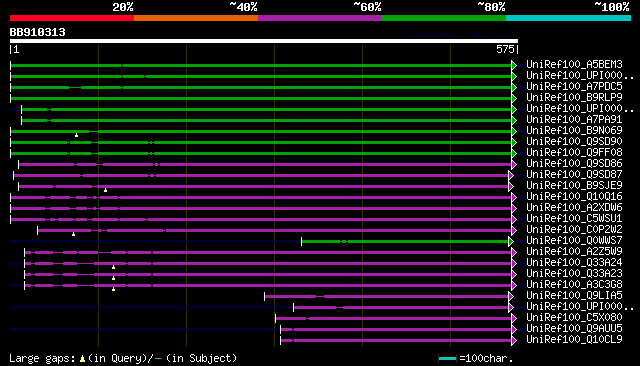
Task: Click the yellow gap marker under the C0P2W2 alignment
Action: 73,234
